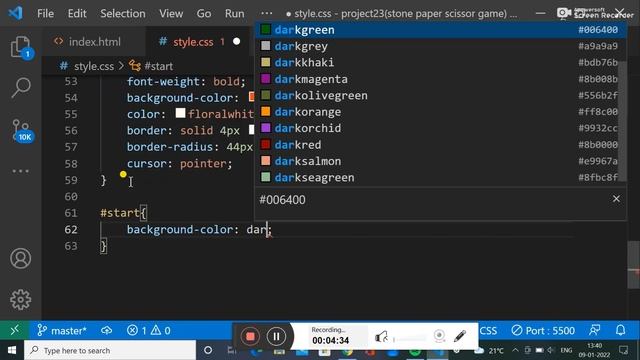
Task: Click the master branch indicator
Action: point(62,330)
